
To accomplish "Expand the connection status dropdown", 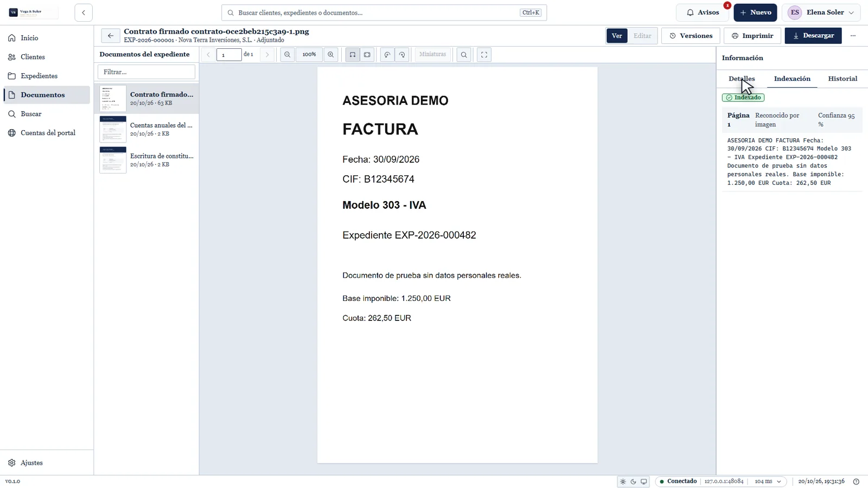I will click(721, 481).
